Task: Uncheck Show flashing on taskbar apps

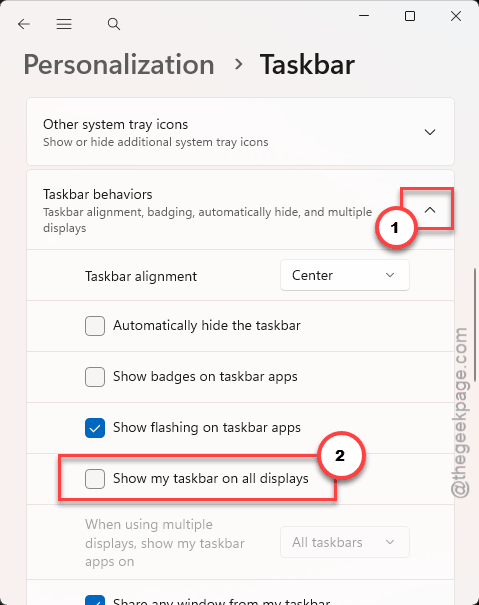Action: (x=95, y=428)
